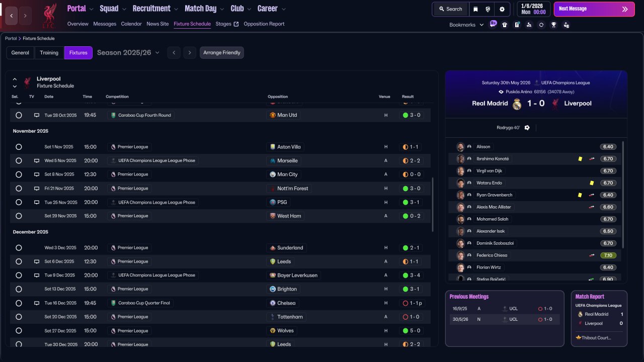
Task: Click the Real Madrid crest in the match header
Action: [517, 104]
